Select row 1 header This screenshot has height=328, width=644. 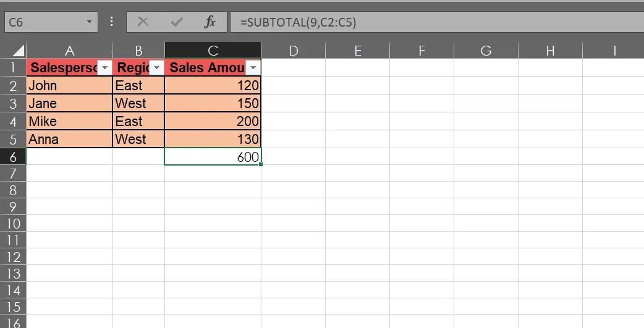click(x=13, y=67)
